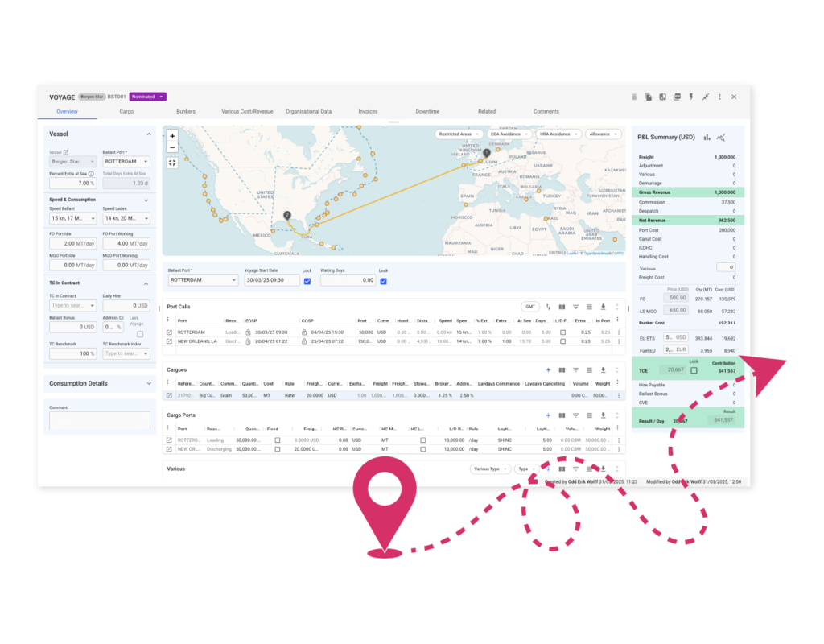Viewport: 824px width, 644px height.
Task: Open the Related tab
Action: coord(487,111)
